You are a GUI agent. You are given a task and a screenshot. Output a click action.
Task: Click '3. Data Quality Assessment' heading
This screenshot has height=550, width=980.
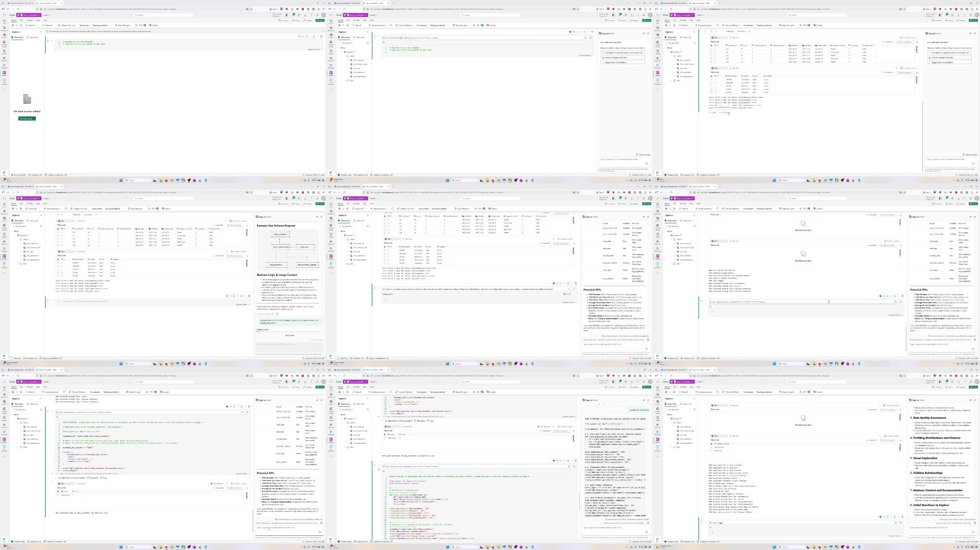(x=929, y=418)
